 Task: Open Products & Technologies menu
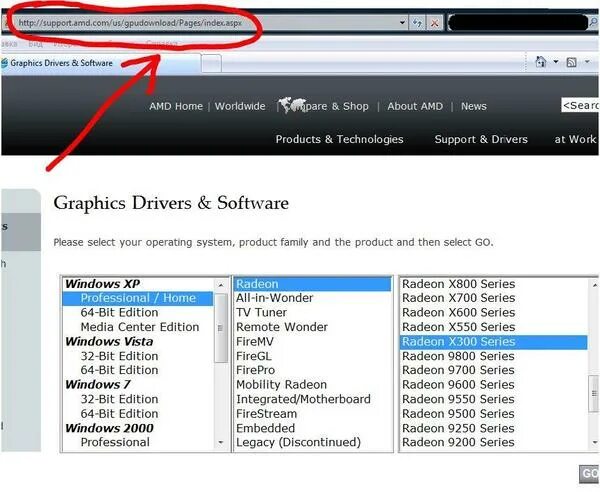339,139
